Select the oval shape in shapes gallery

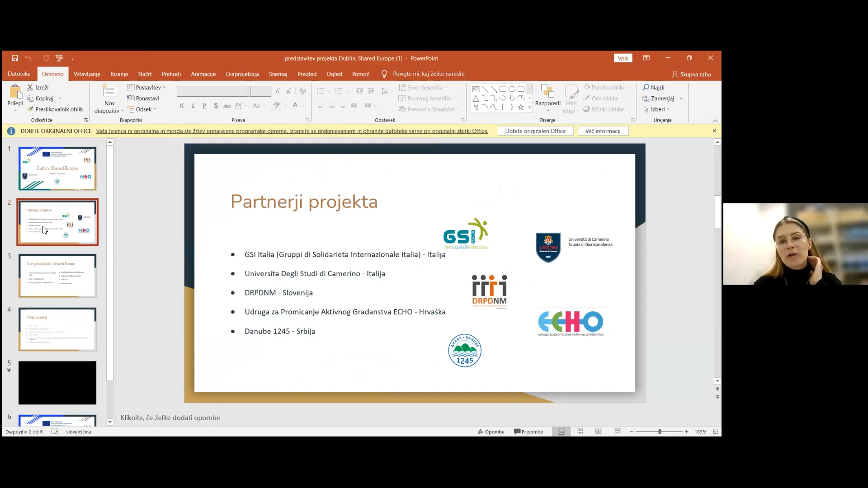point(512,89)
